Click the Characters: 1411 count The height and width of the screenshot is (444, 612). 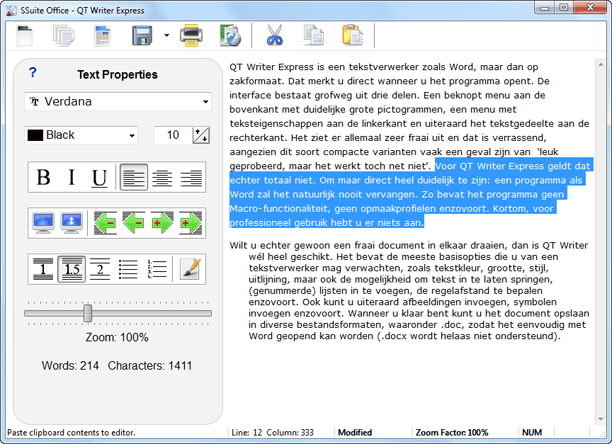tap(150, 366)
